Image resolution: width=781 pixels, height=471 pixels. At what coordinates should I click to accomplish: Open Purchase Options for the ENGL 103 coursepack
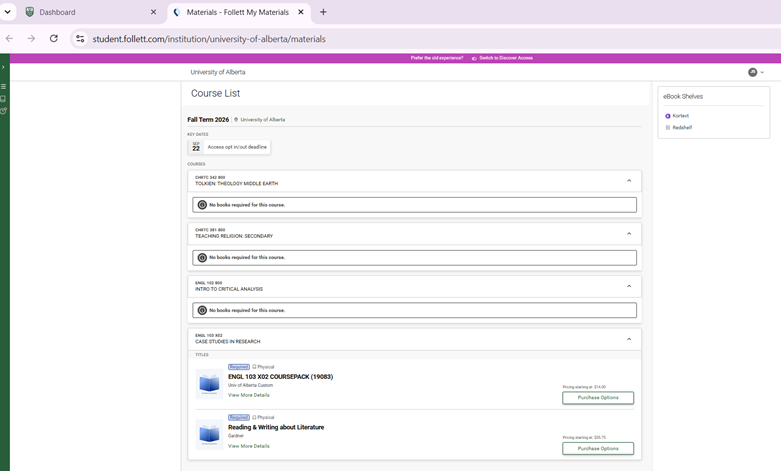coord(598,398)
